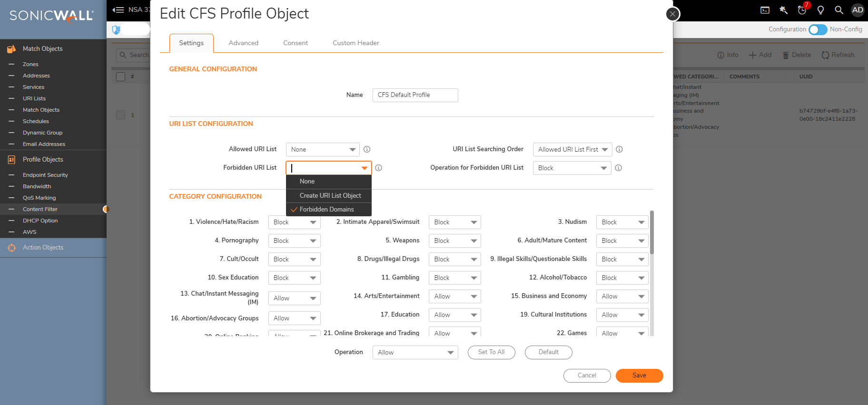
Task: Open the notifications clock icon with badge
Action: coord(802,10)
